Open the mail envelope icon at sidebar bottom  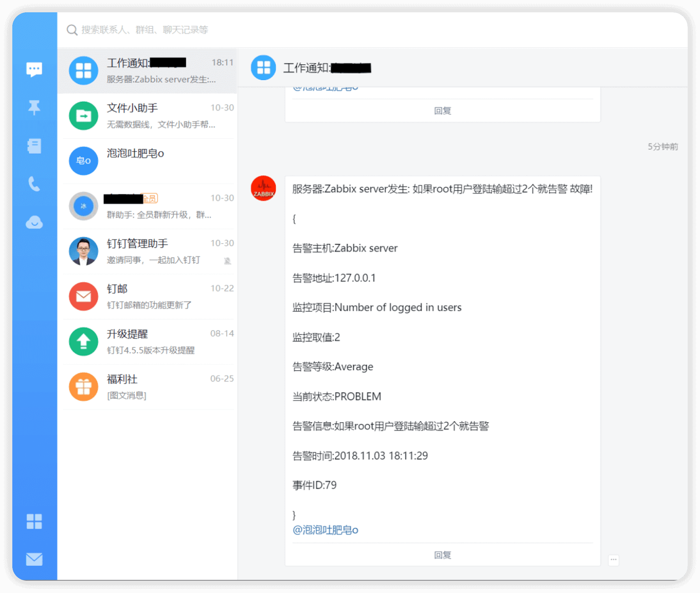[x=34, y=559]
